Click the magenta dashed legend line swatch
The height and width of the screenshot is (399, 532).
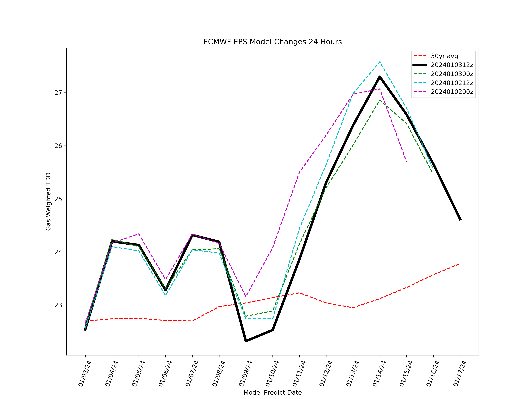420,92
